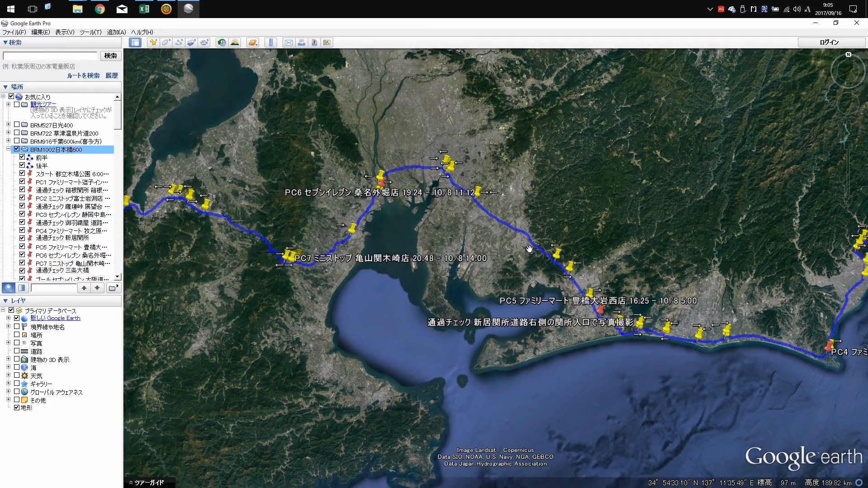Click the search text input field
This screenshot has height=488, width=868.
(x=50, y=56)
